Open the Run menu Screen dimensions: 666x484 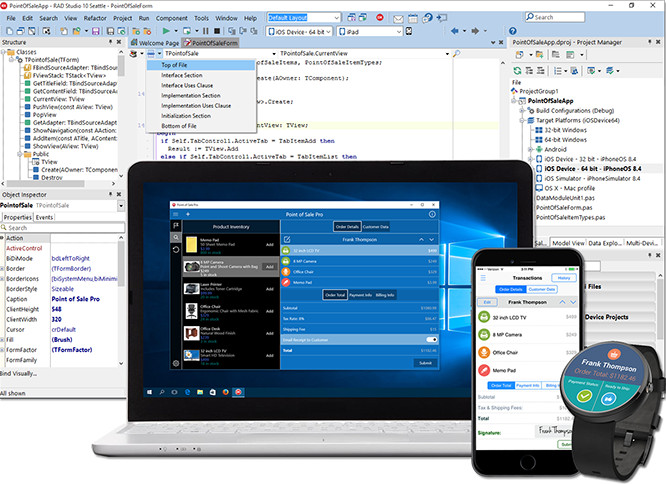click(144, 18)
